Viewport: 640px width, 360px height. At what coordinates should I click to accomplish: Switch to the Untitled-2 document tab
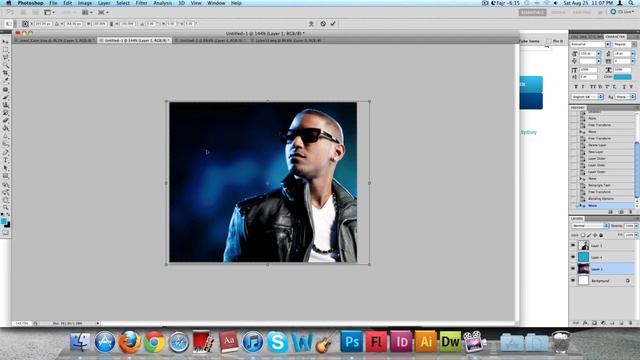[x=212, y=40]
